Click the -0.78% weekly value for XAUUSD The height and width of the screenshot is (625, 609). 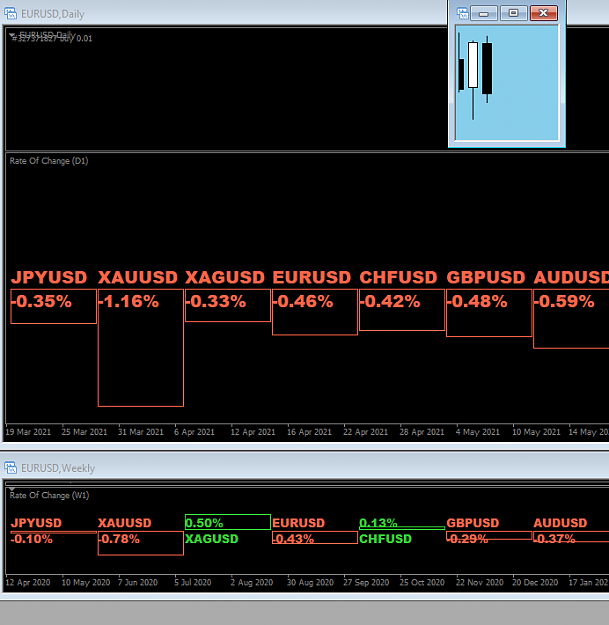click(x=119, y=539)
